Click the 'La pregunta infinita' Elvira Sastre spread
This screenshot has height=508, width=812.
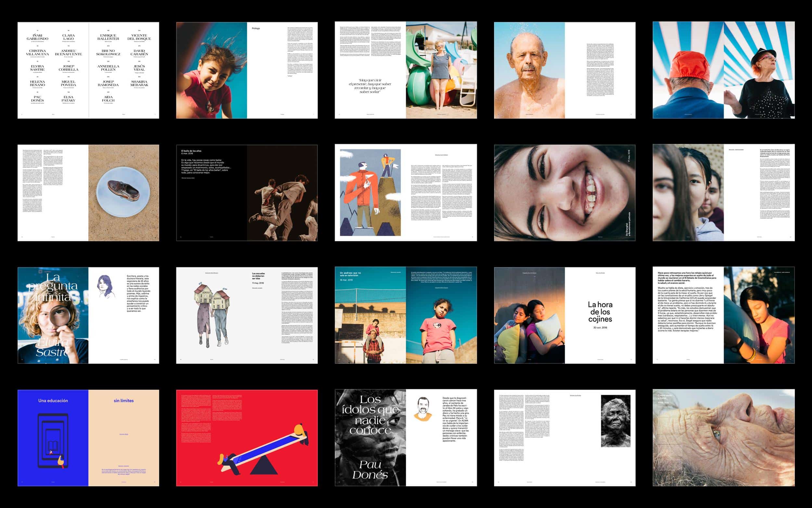tap(88, 315)
